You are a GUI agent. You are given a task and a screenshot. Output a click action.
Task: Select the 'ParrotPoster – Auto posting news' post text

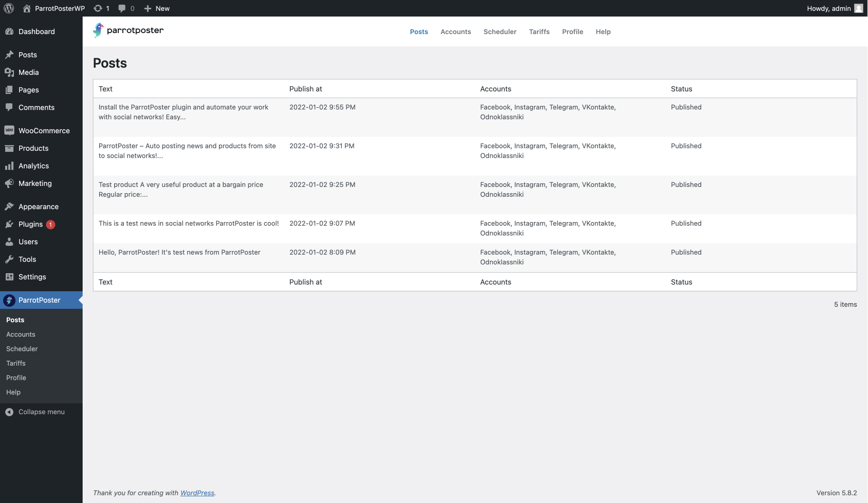pos(187,151)
